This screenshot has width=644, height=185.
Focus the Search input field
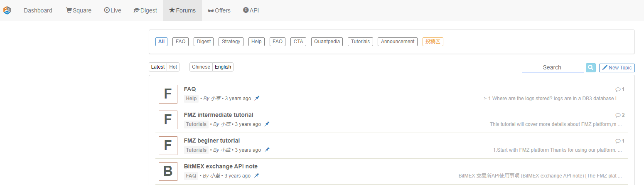pos(553,67)
